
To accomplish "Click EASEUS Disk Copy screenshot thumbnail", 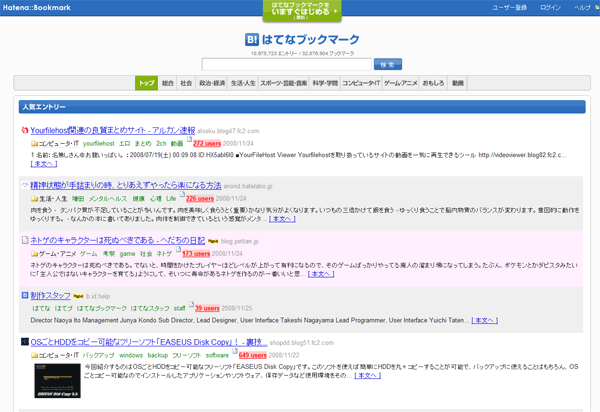I will click(x=57, y=381).
